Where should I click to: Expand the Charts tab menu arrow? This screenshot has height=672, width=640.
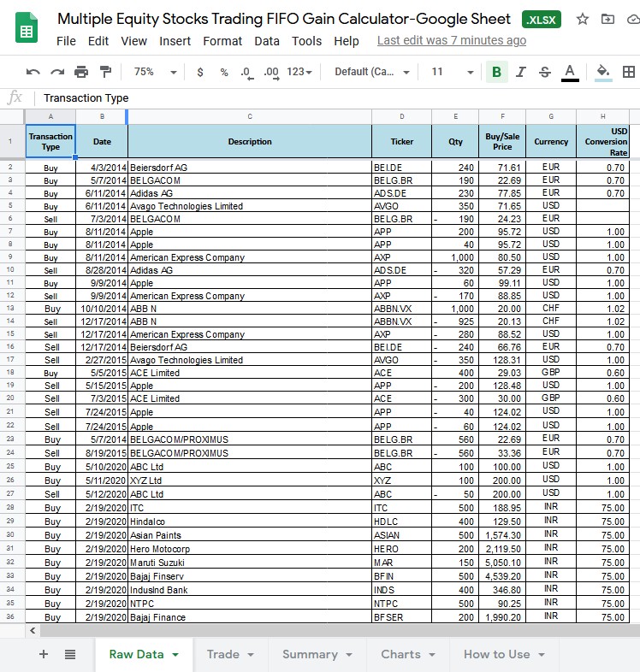431,654
